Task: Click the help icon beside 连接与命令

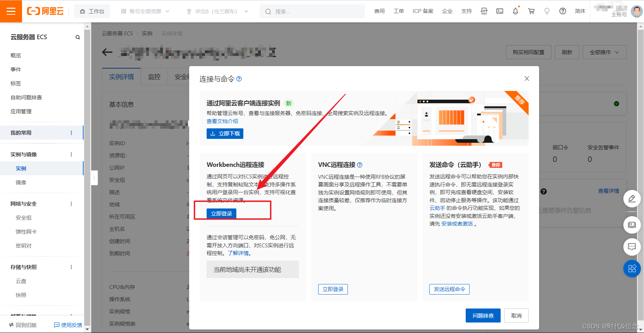Action: pos(239,79)
